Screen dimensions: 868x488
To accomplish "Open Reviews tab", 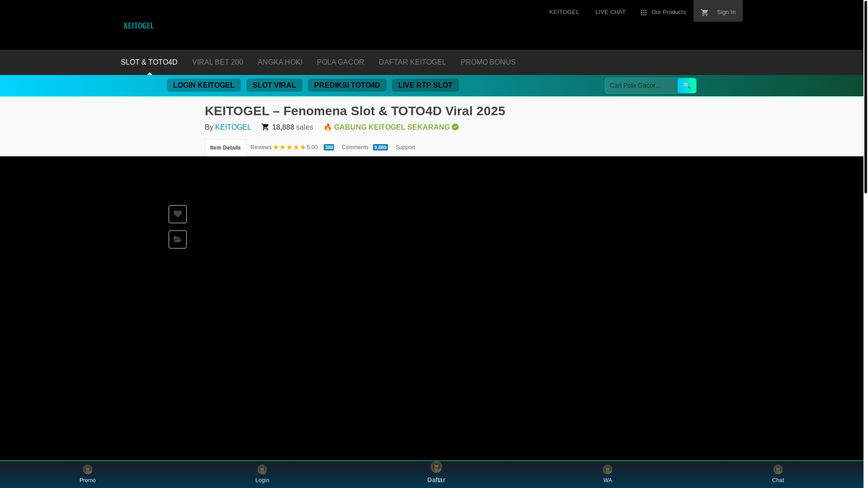I will (261, 147).
